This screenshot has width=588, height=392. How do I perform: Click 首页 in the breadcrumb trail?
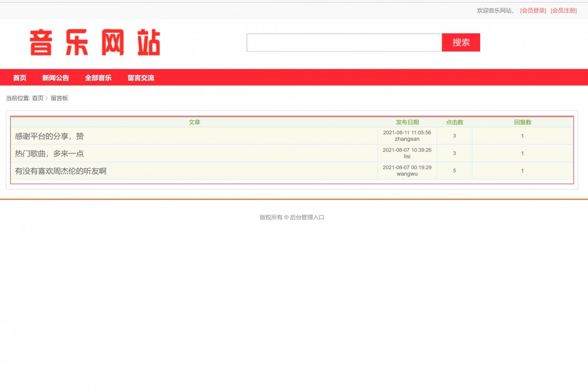pos(37,98)
